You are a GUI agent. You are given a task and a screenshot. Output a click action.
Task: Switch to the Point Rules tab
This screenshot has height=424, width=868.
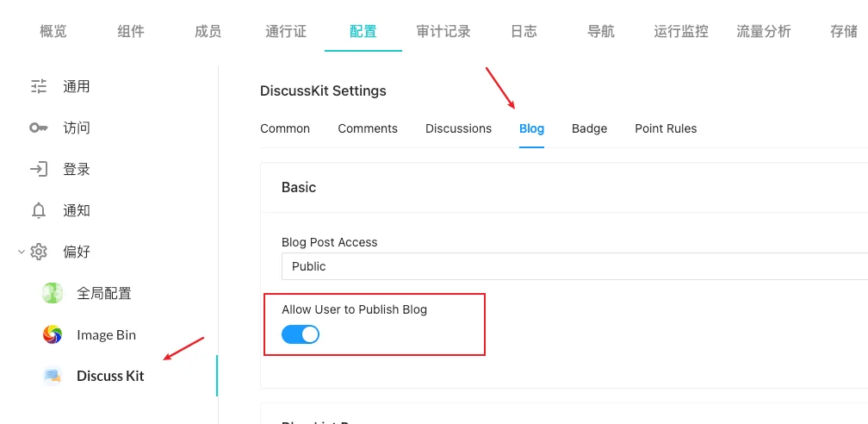point(666,128)
